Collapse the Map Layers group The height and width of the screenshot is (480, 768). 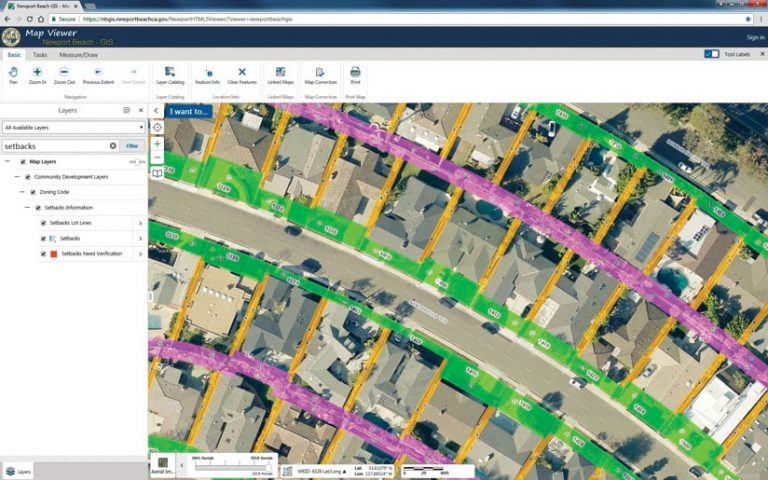pos(7,162)
